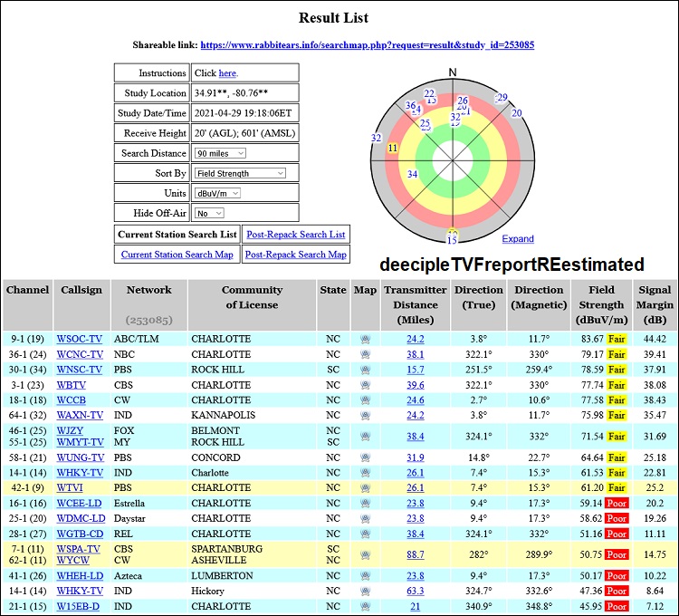The height and width of the screenshot is (616, 679).
Task: Open Post-Repack Search Map
Action: pyautogui.click(x=295, y=255)
